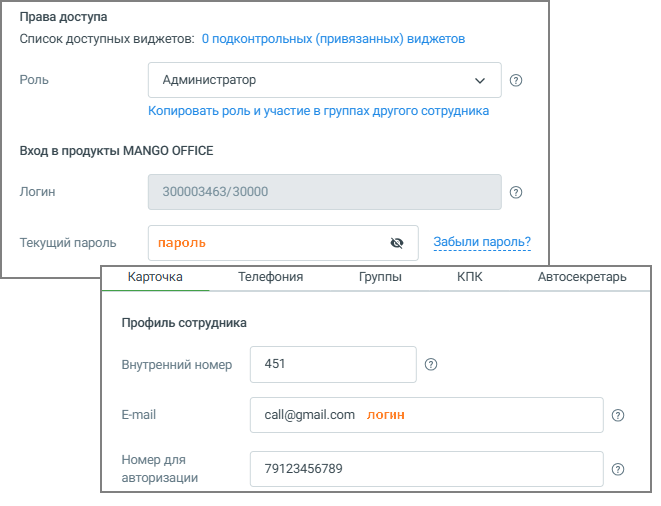Click the Текущий пароль label
661x506 pixels.
68,243
